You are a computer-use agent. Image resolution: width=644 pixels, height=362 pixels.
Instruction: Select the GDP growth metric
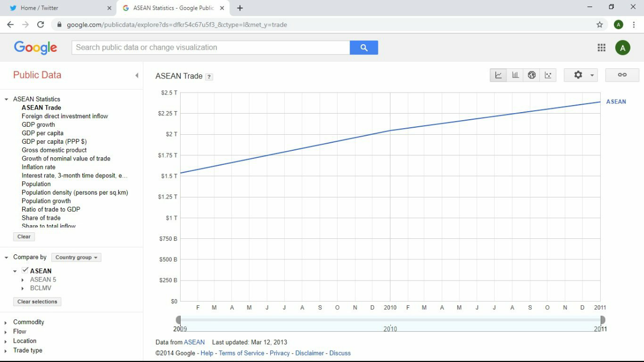[x=38, y=125]
